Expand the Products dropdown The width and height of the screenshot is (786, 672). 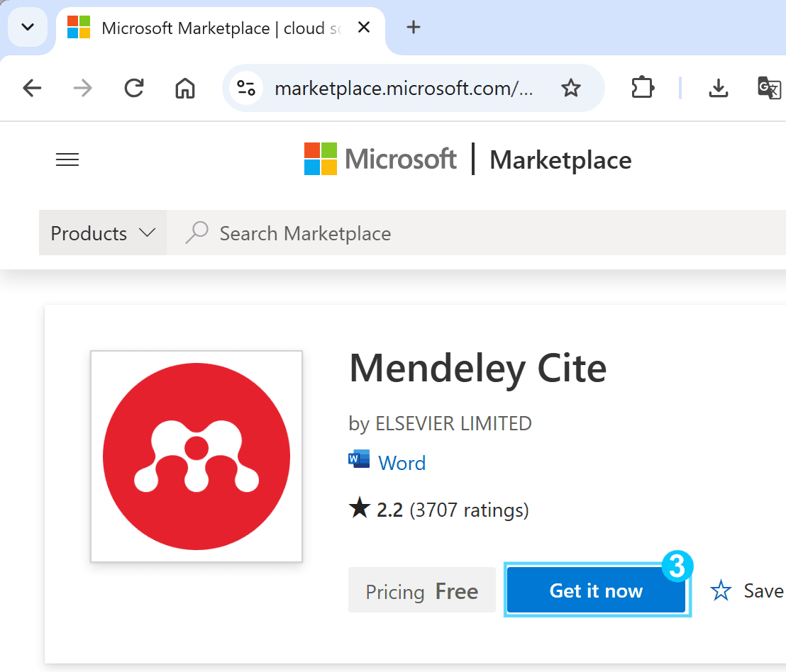coord(103,233)
